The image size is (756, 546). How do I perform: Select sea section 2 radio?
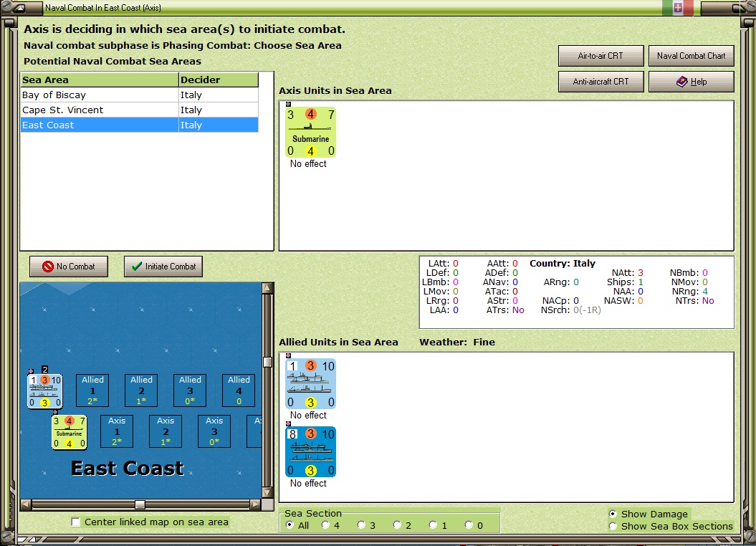[397, 525]
